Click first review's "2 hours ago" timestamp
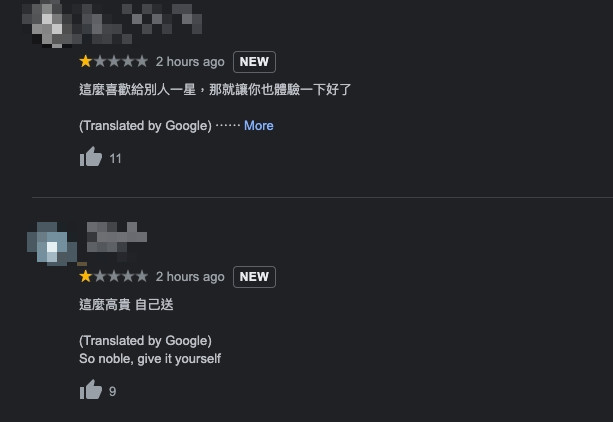 click(x=190, y=61)
